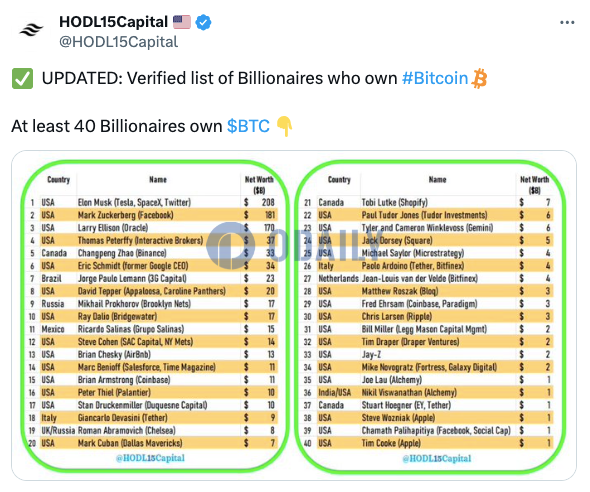Open the HODL15Capital profile avatar
Screen dimensions: 590x492
tap(31, 29)
